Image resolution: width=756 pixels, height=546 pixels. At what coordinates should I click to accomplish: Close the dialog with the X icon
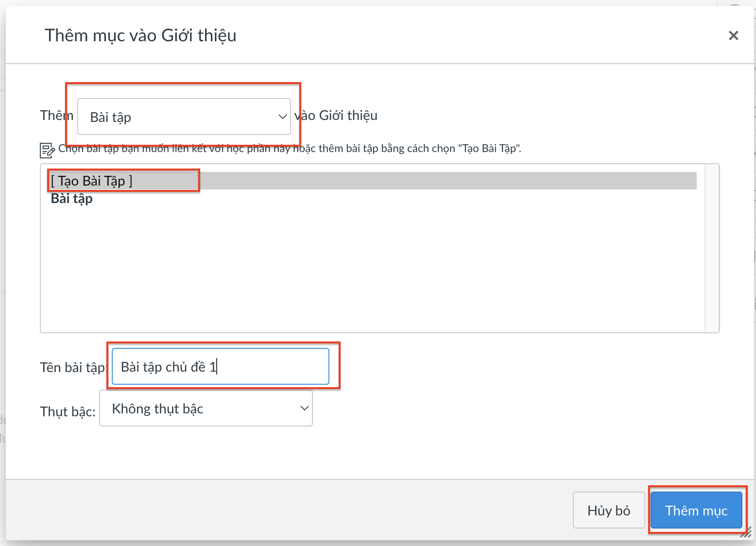point(733,35)
